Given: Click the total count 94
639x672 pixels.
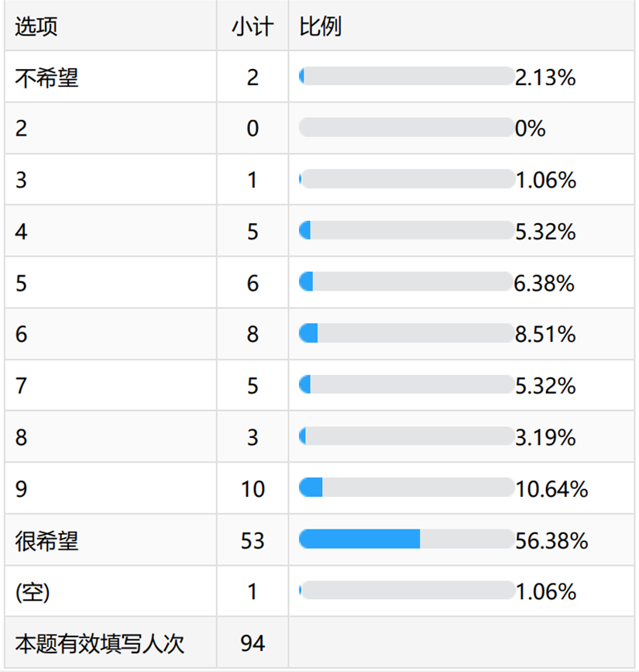Looking at the screenshot, I should tap(253, 643).
